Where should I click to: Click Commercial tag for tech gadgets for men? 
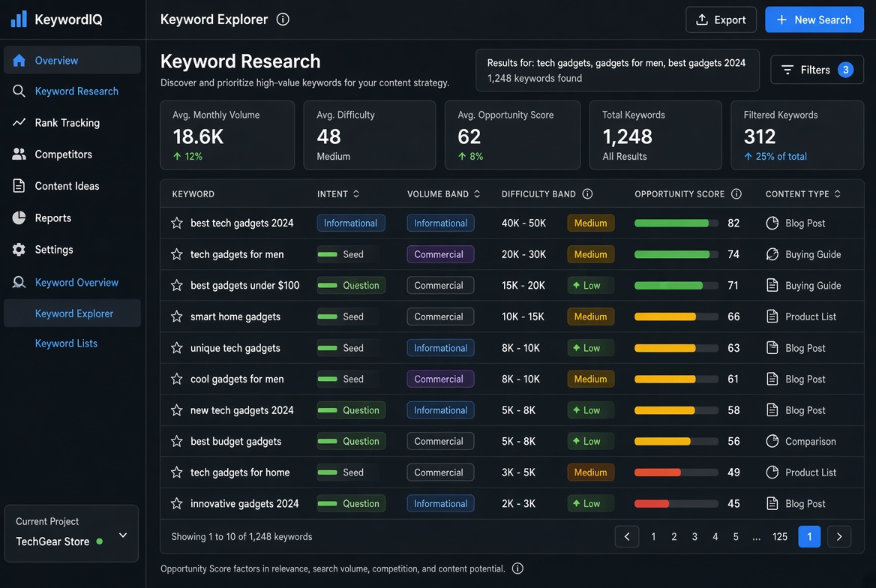[440, 254]
